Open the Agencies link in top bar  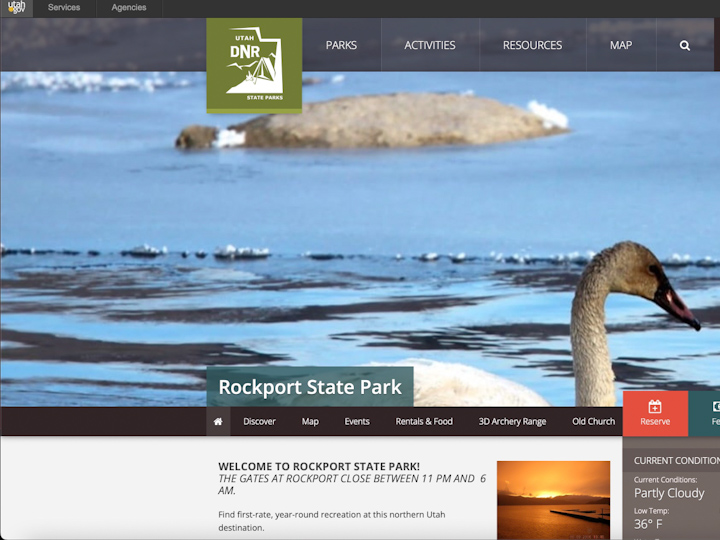[129, 8]
